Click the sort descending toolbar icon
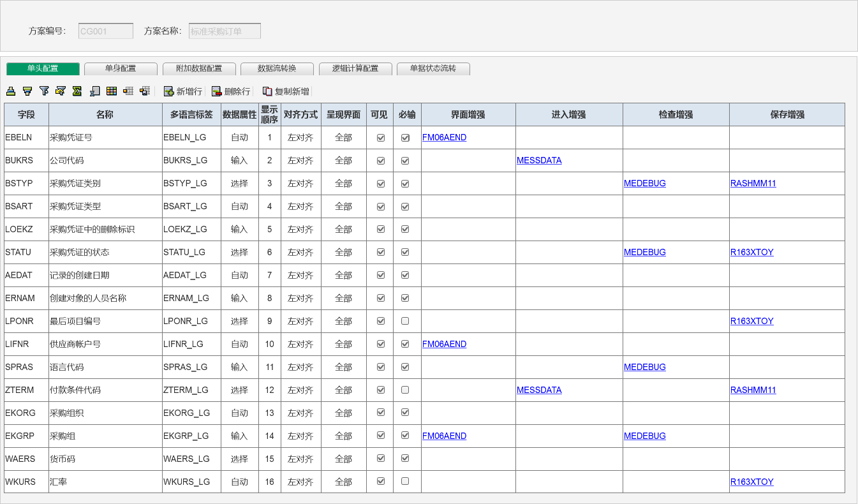 pos(27,91)
